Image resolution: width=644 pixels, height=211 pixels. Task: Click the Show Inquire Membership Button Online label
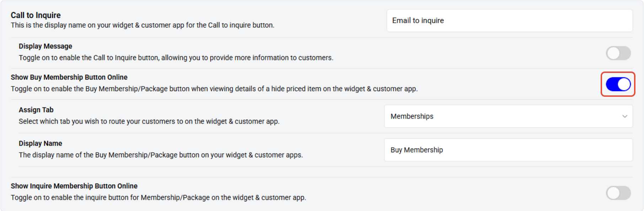(74, 186)
